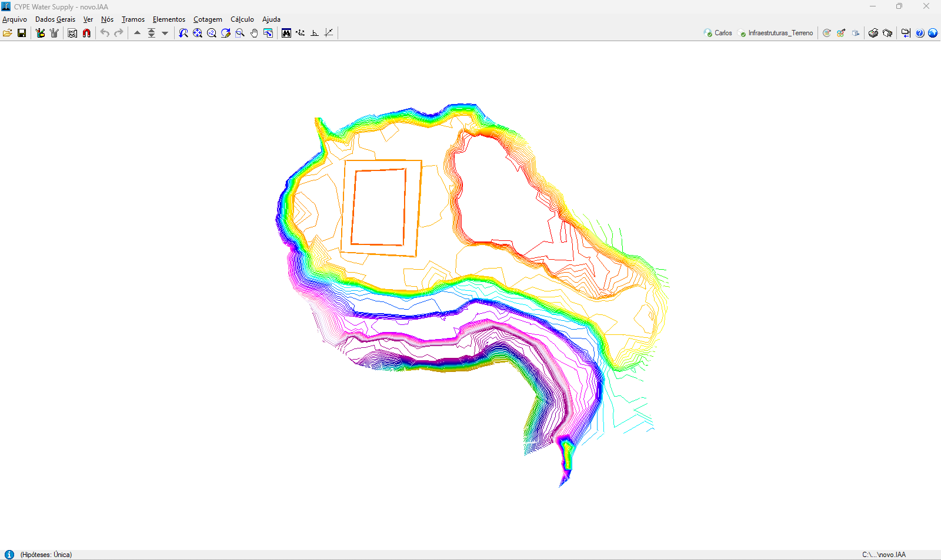
Task: Open the Elementos menu
Action: click(169, 19)
